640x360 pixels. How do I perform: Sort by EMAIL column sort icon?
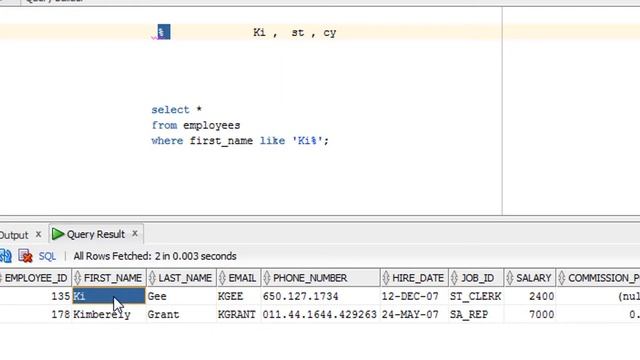pos(222,278)
